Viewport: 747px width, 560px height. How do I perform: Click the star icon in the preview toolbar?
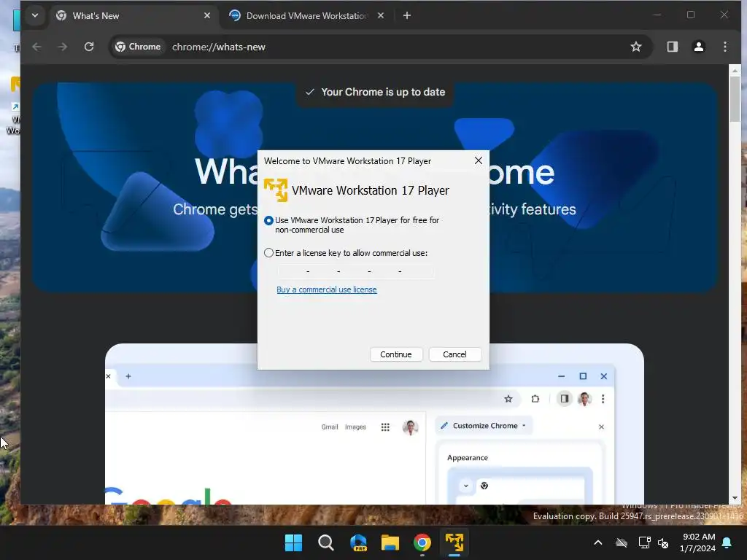coord(508,399)
